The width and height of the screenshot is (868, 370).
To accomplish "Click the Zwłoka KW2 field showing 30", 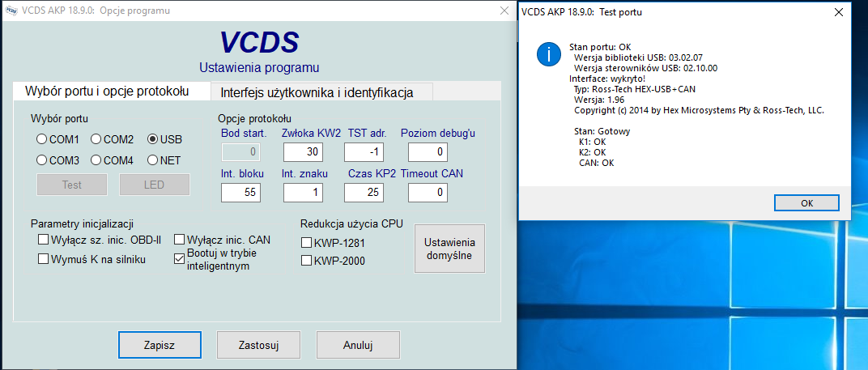I will point(304,151).
